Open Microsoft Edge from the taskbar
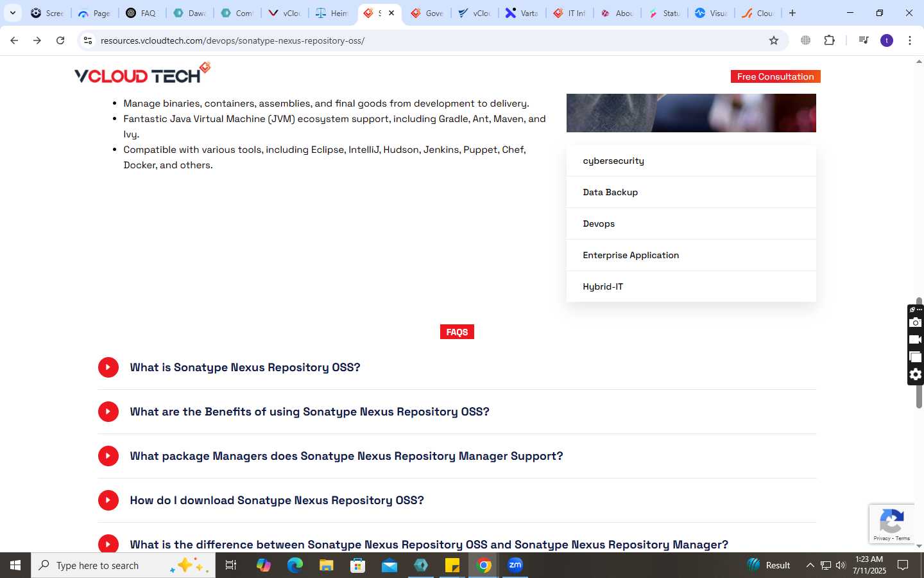Viewport: 924px width, 578px height. click(x=295, y=565)
